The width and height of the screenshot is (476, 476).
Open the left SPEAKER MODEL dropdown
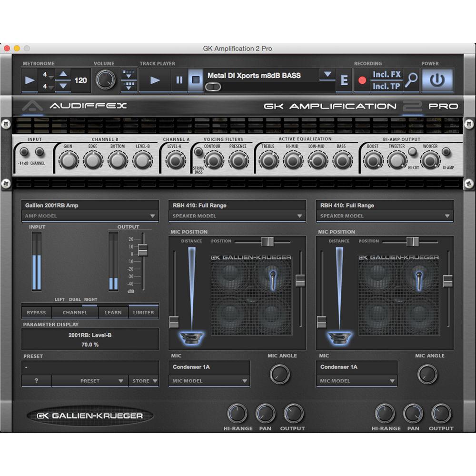click(237, 215)
